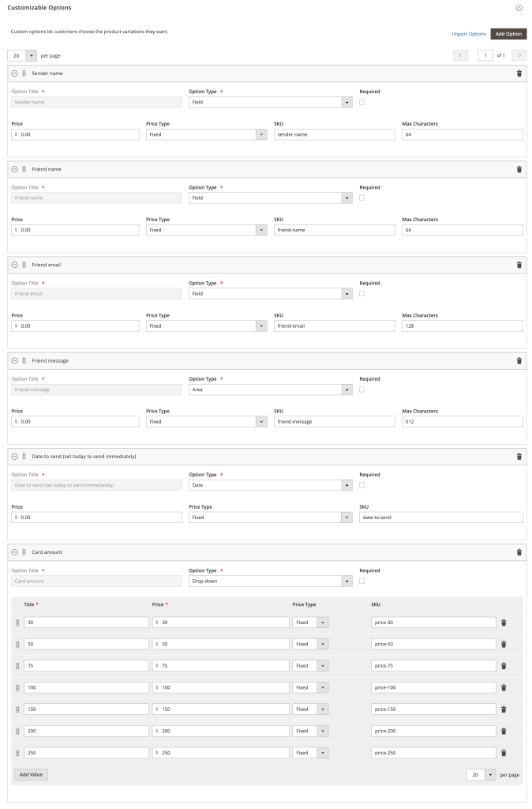Collapse the Customizable Options panel
The height and width of the screenshot is (809, 532).
point(519,7)
